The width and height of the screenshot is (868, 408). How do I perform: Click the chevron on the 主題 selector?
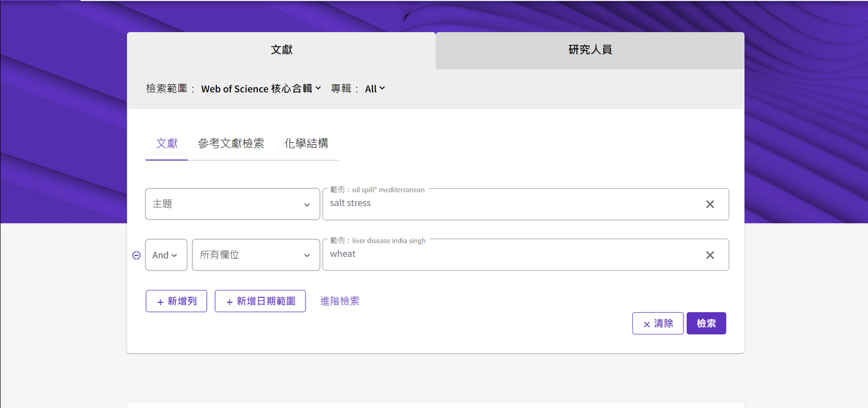(307, 204)
